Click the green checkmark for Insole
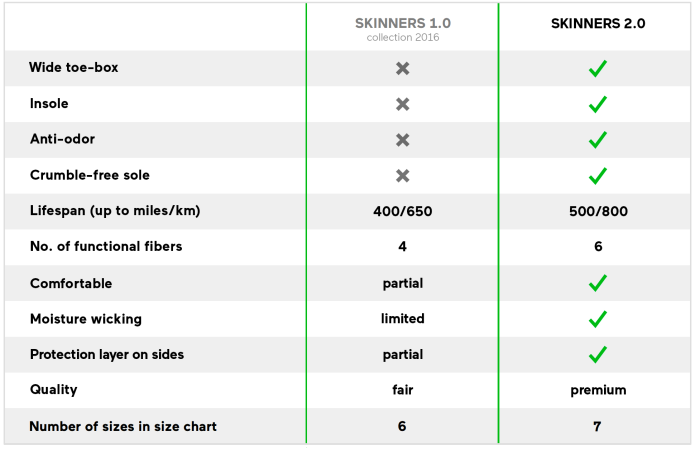This screenshot has width=695, height=451. coord(598,104)
